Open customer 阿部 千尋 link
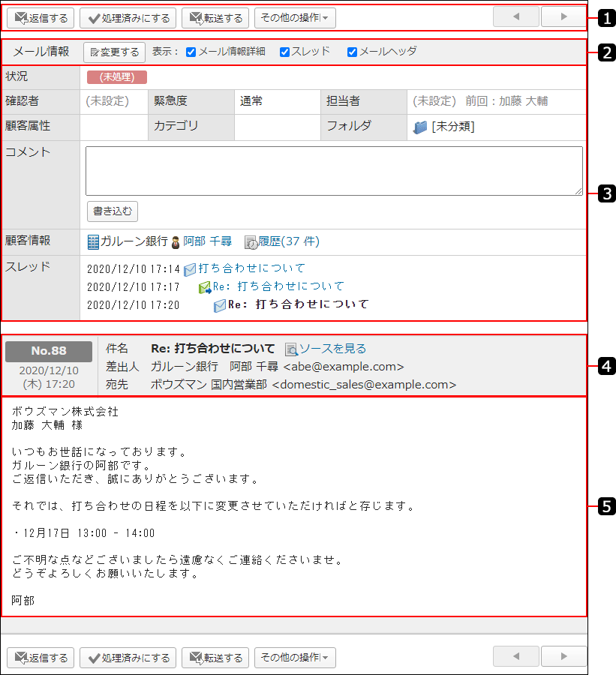This screenshot has width=616, height=675. pyautogui.click(x=207, y=241)
